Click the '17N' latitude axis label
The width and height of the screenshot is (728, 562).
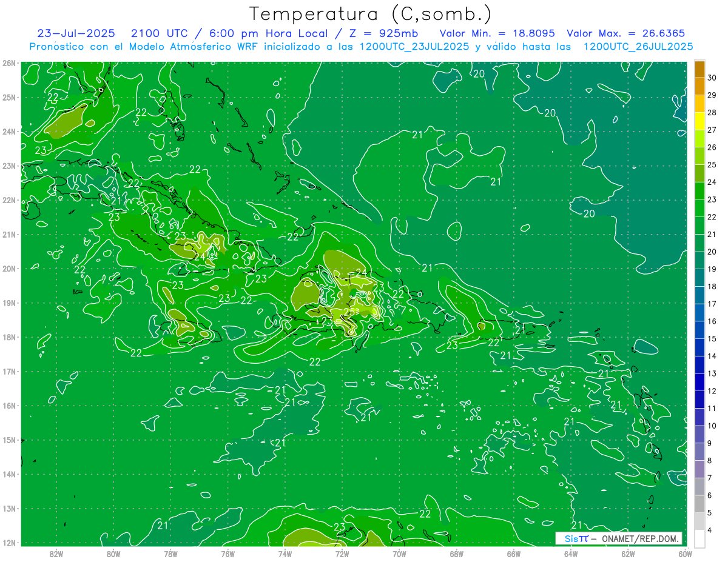coord(9,372)
